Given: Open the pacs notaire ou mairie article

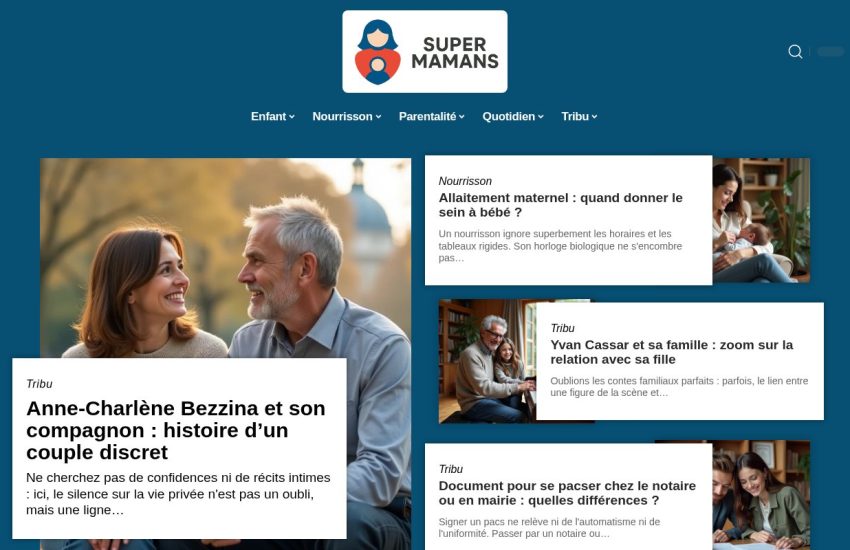Looking at the screenshot, I should tap(567, 493).
